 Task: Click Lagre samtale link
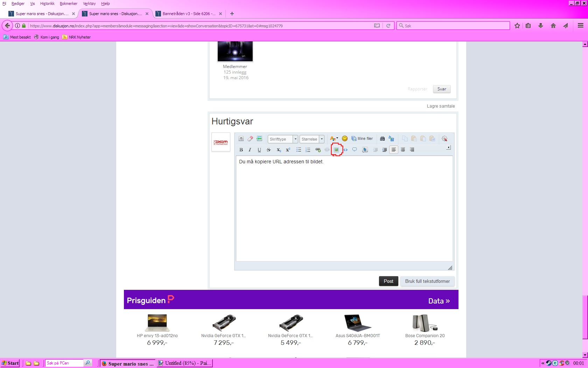click(441, 106)
